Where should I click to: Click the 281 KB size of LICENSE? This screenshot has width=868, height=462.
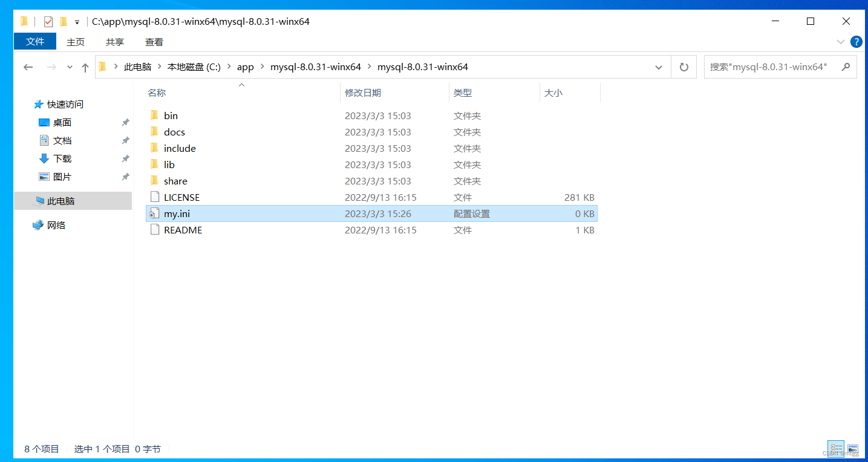point(579,197)
